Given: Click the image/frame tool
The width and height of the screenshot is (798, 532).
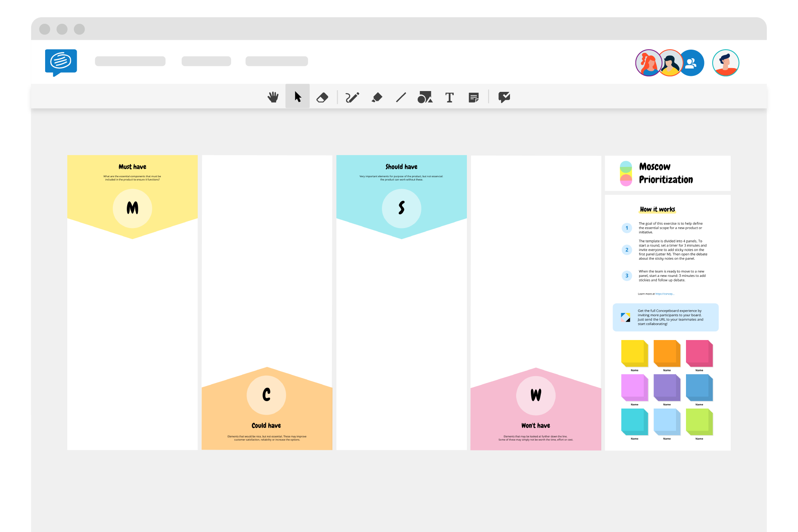Looking at the screenshot, I should [426, 97].
